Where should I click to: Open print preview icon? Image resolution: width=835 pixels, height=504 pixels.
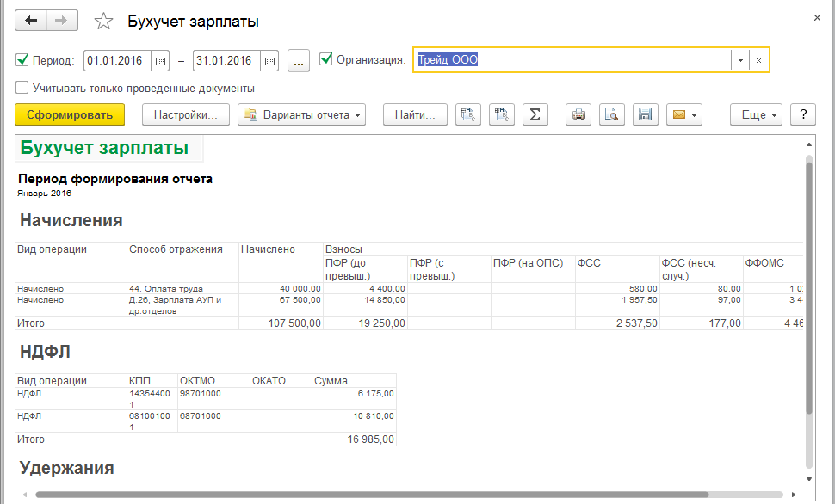click(611, 114)
